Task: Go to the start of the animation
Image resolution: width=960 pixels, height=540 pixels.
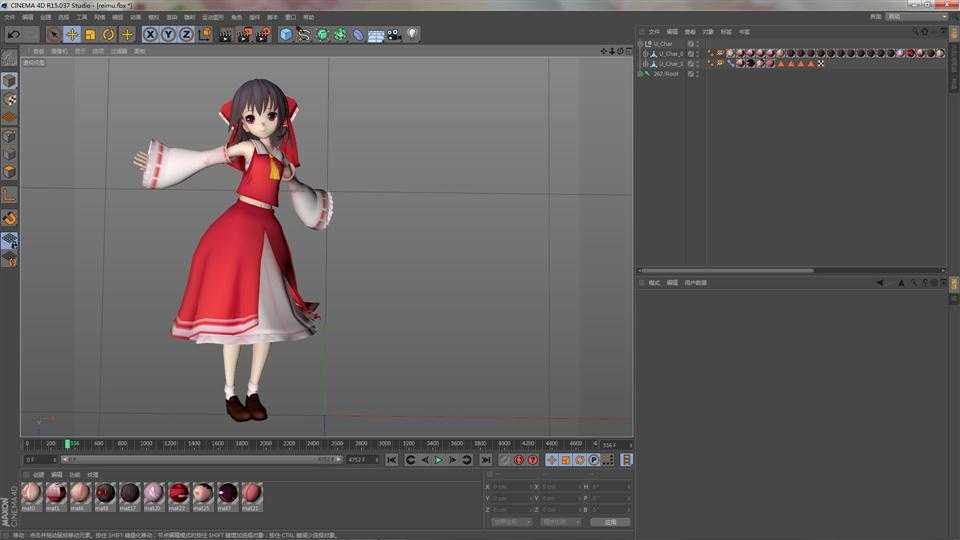Action: [x=392, y=460]
